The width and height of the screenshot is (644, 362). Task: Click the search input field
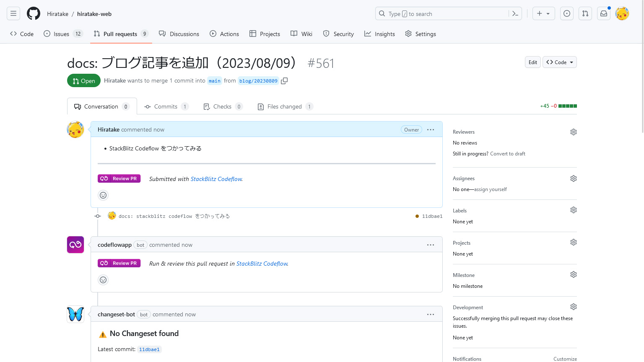[448, 13]
